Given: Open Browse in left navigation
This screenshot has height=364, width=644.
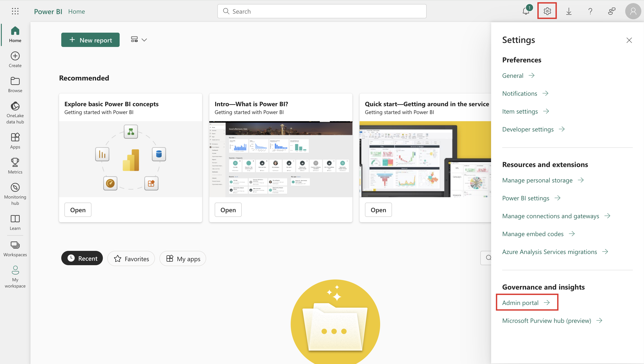Looking at the screenshot, I should (15, 85).
